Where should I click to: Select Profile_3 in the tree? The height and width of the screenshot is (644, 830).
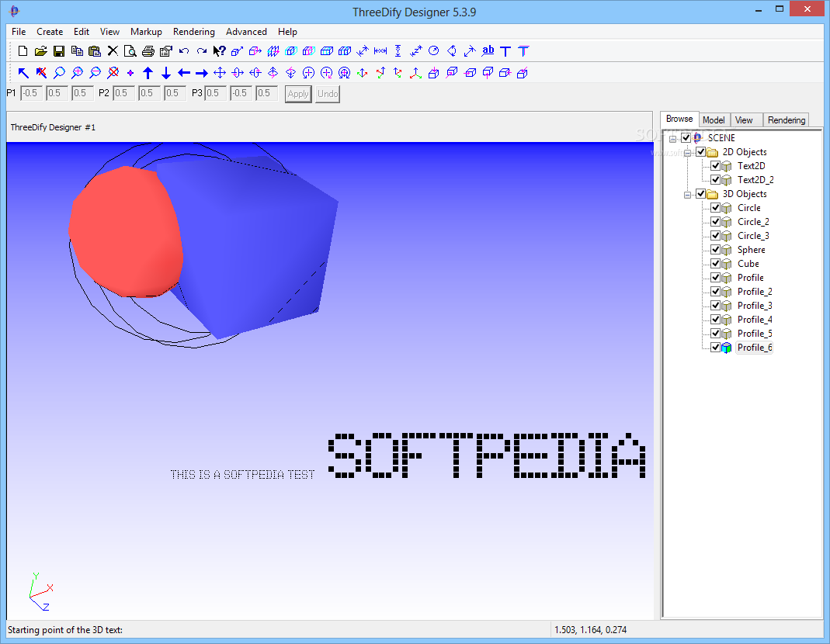[x=755, y=306]
